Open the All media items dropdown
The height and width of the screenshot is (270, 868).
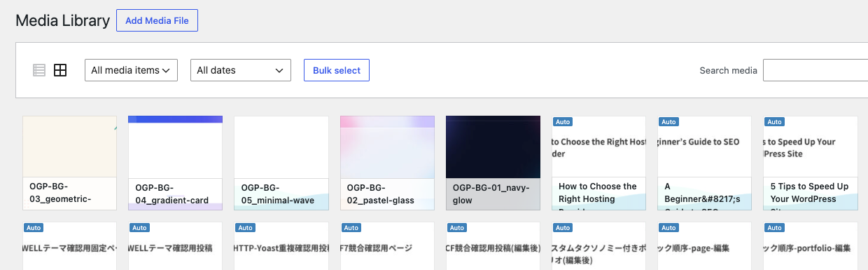coord(131,70)
